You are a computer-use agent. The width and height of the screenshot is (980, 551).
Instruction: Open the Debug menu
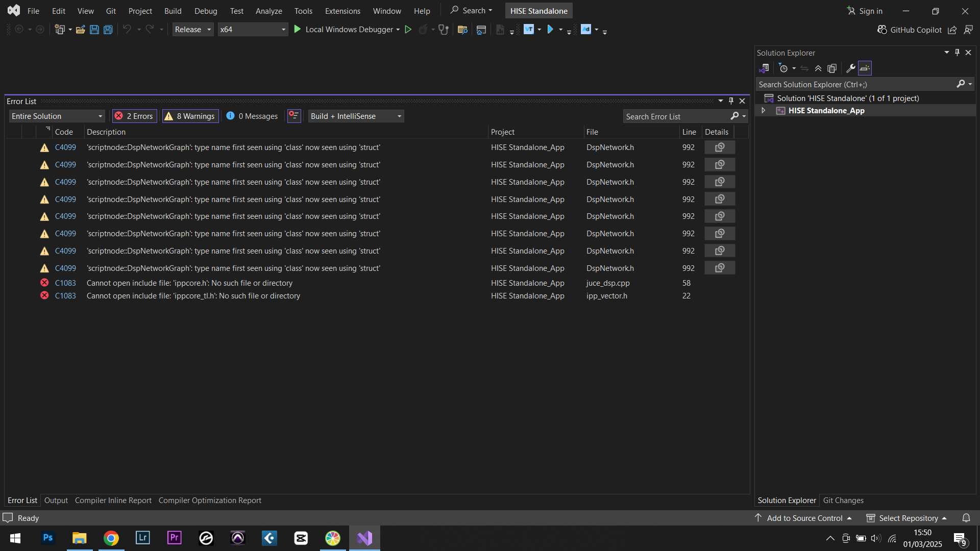[206, 11]
